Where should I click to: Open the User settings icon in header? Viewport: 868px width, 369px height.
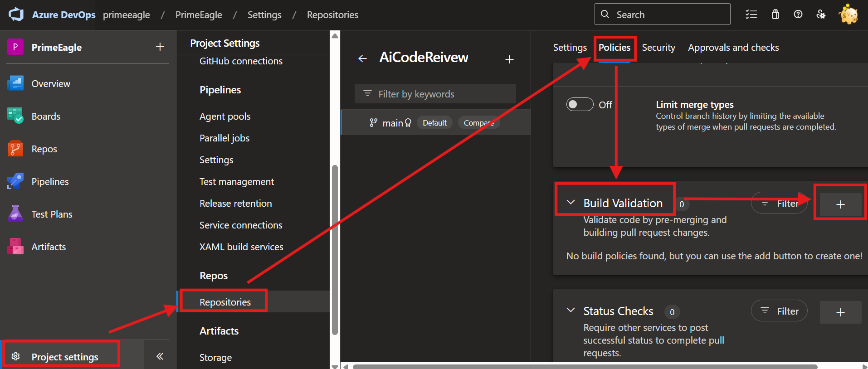[821, 15]
